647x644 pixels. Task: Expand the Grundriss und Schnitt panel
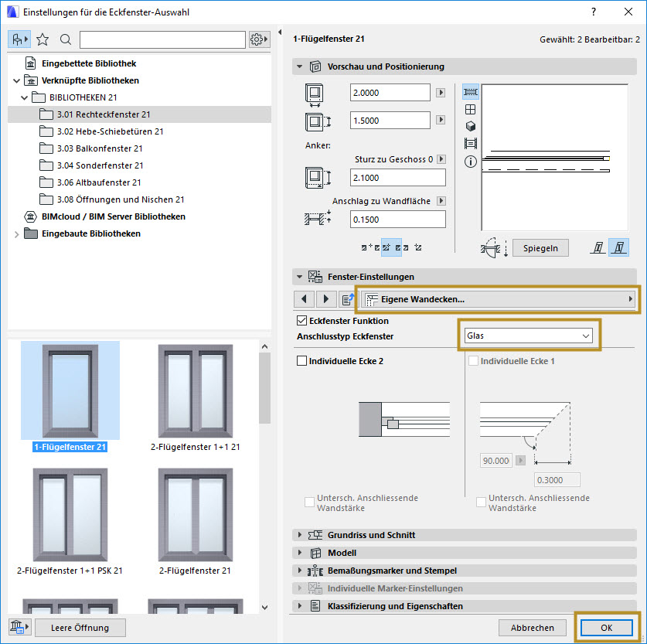tap(300, 535)
